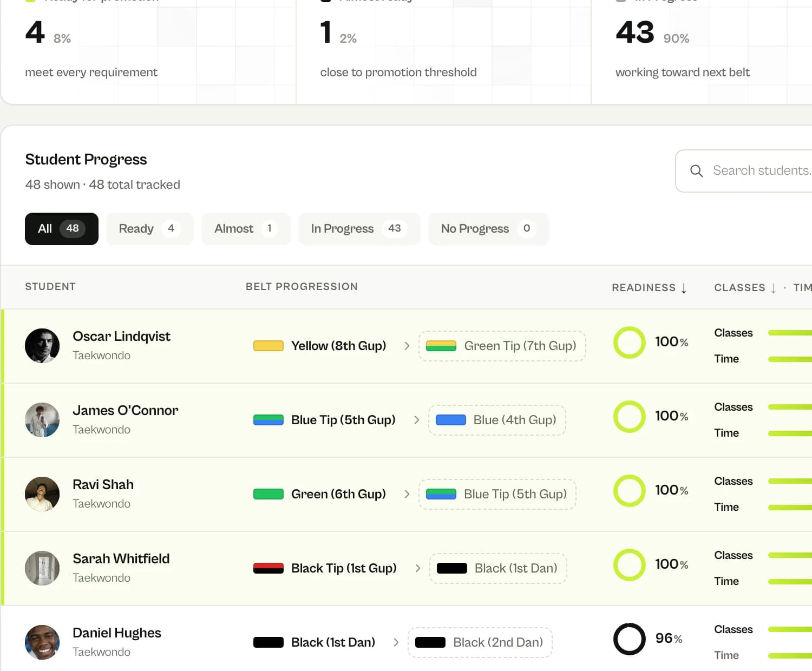Open Sarah Whitfield's avatar photo
812x671 pixels.
[x=42, y=568]
